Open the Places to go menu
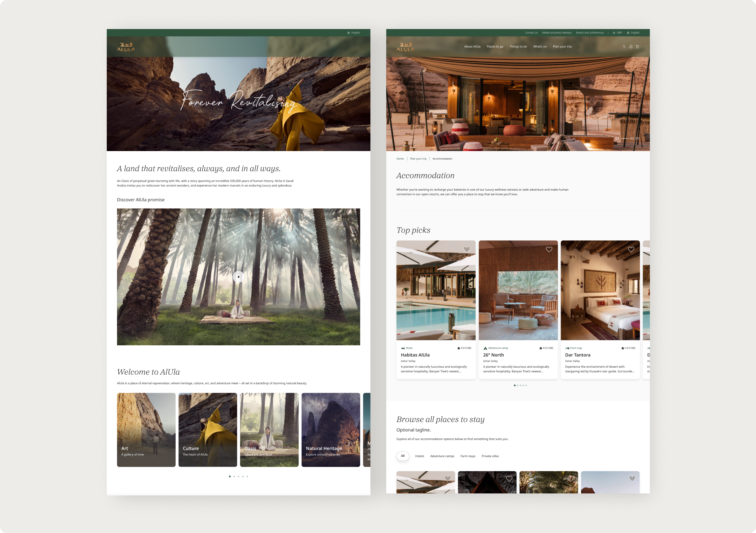Screen dimensions: 756x533 coord(495,47)
